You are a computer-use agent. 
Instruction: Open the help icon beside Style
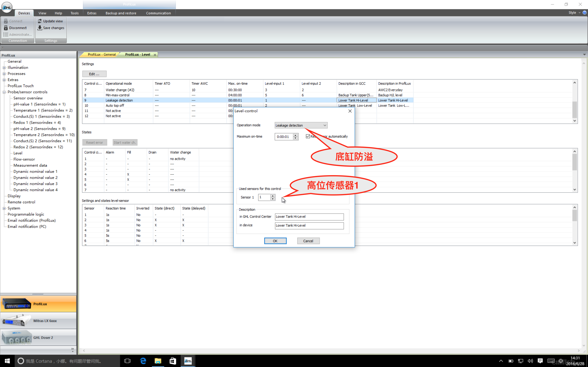pyautogui.click(x=584, y=13)
